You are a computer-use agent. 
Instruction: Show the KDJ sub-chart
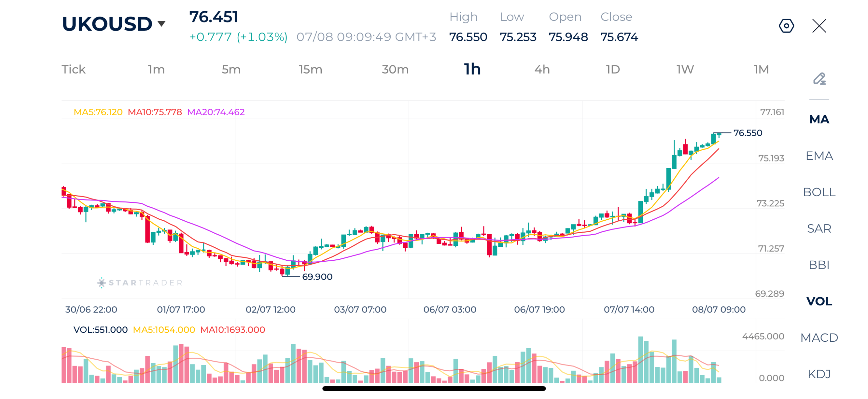pyautogui.click(x=819, y=374)
